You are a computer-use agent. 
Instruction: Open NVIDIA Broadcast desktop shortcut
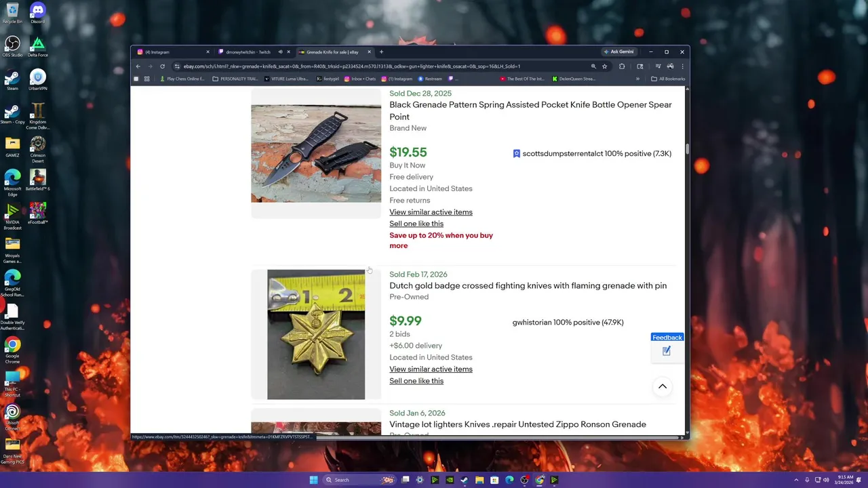[x=12, y=216]
